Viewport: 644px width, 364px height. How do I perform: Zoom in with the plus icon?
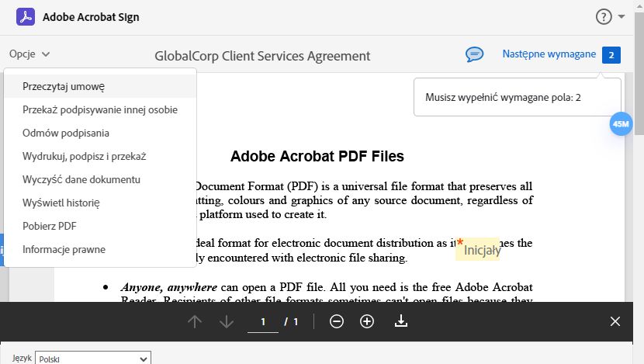click(367, 321)
